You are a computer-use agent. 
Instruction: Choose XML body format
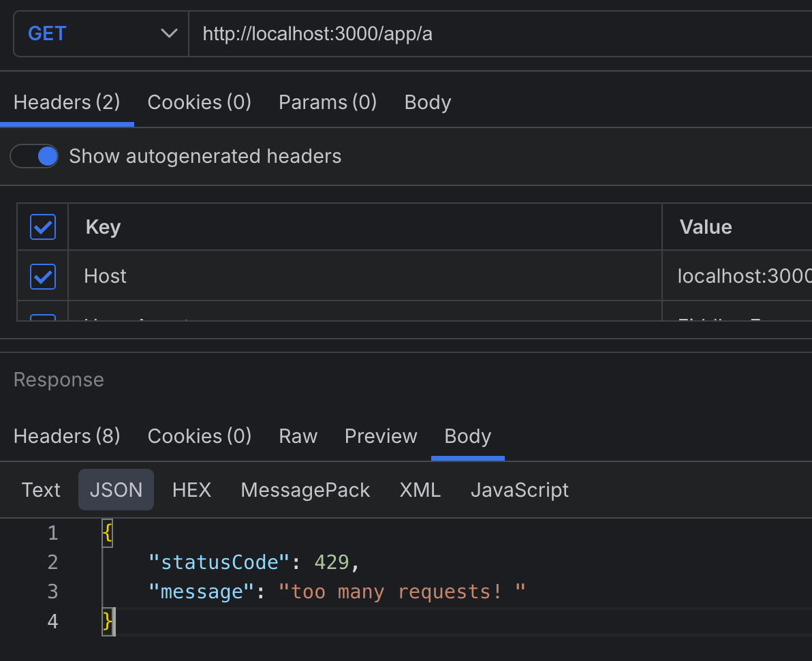click(x=420, y=490)
